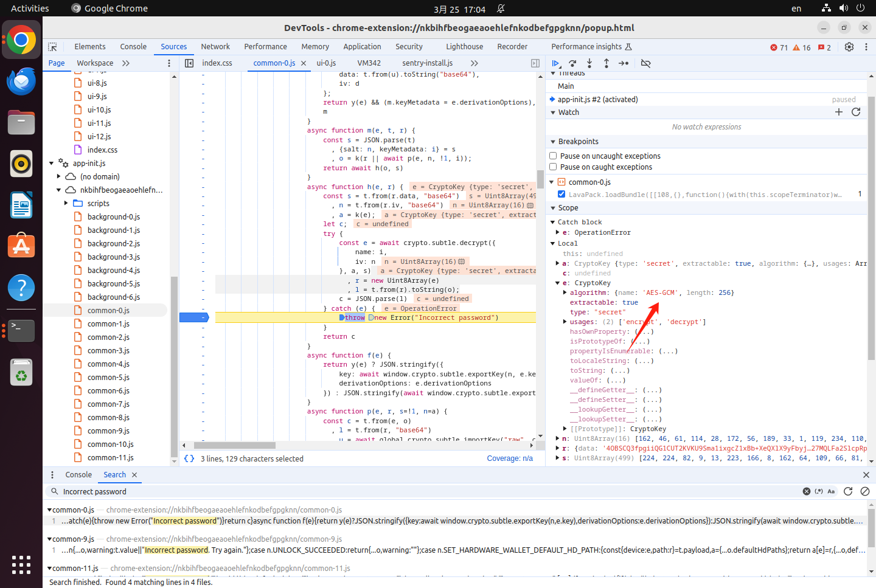
Task: Add a new watch expression
Action: 839,112
